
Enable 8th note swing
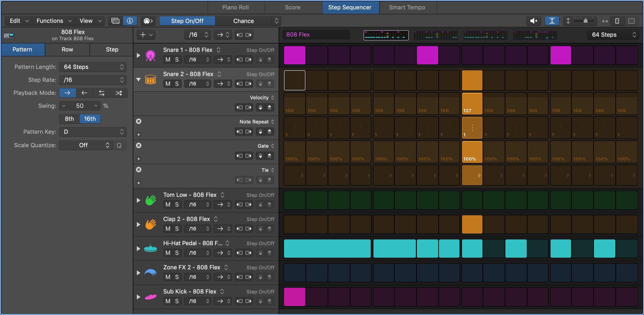pos(69,119)
